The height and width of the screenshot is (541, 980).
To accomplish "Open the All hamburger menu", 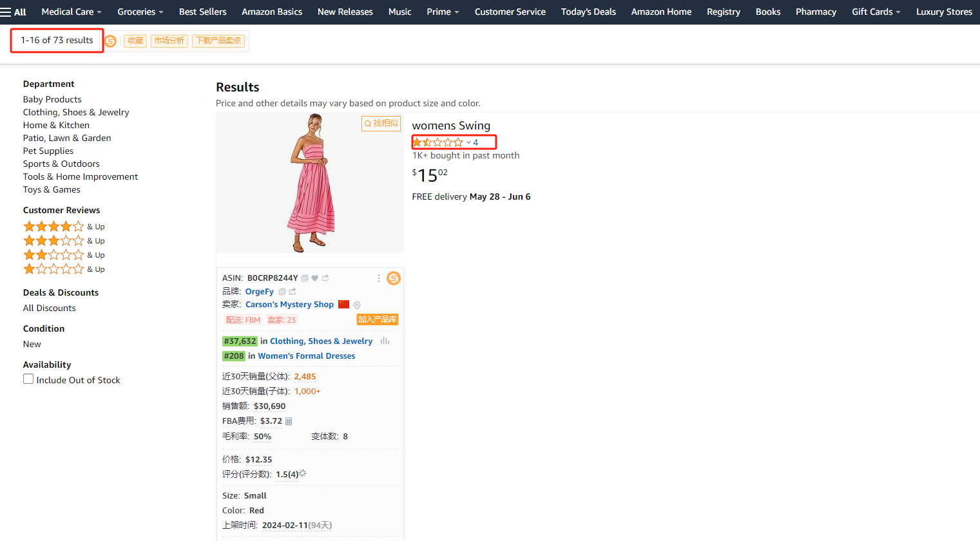I will click(13, 12).
